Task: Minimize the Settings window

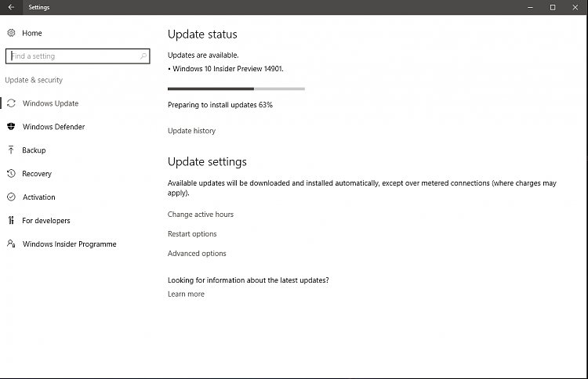Action: tap(530, 7)
